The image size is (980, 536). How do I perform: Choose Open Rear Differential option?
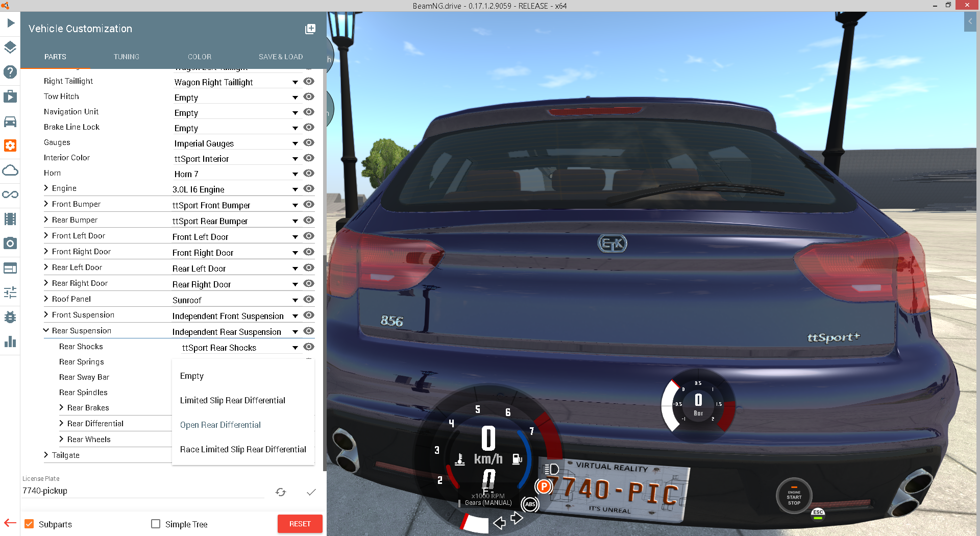point(243,425)
